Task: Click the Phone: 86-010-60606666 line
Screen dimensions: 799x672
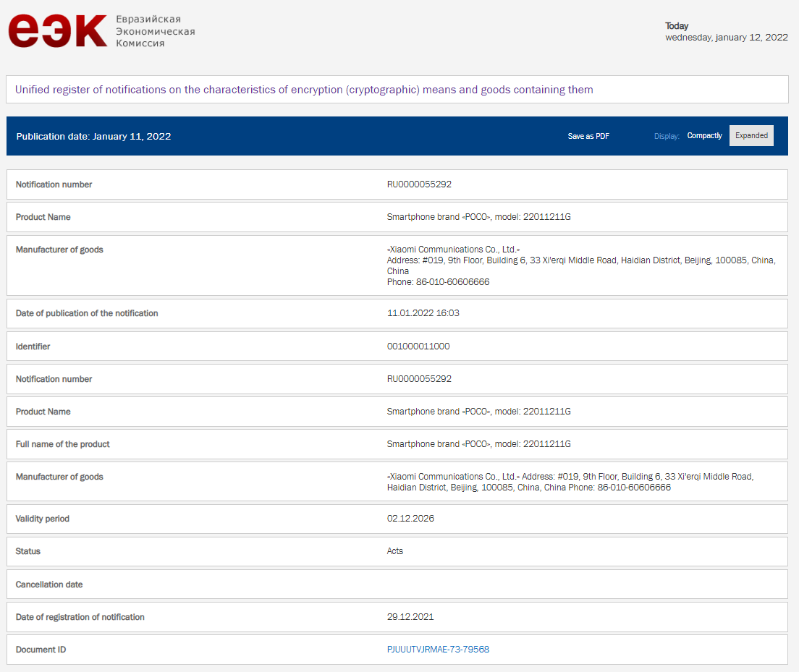Action: 438,281
